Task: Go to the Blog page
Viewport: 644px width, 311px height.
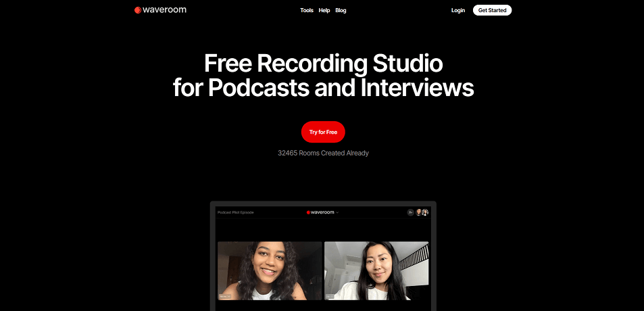Action: (341, 10)
